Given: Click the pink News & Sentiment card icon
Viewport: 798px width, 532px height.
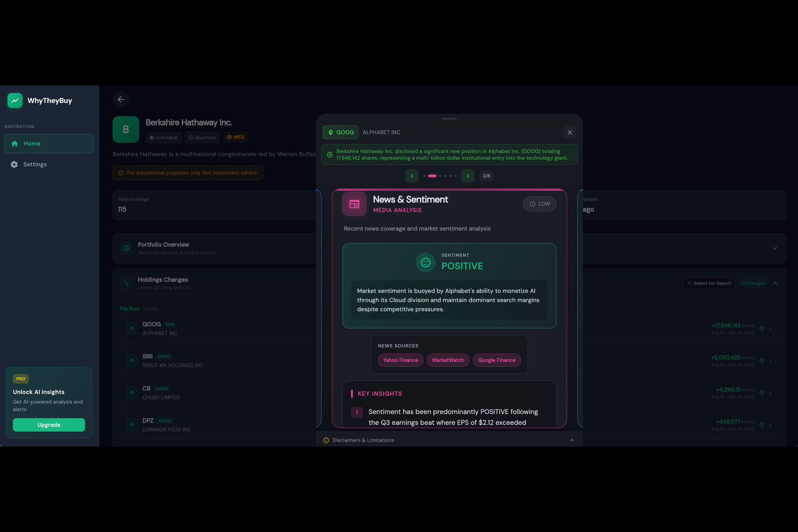Looking at the screenshot, I should pyautogui.click(x=354, y=204).
